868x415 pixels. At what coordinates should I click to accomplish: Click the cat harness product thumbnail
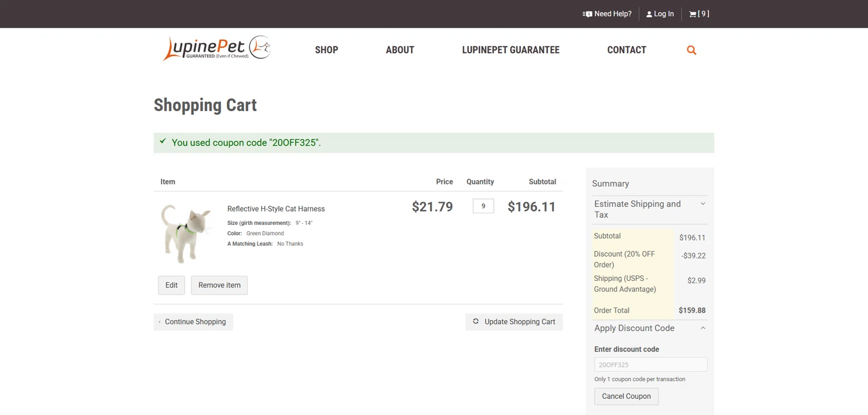pyautogui.click(x=185, y=233)
